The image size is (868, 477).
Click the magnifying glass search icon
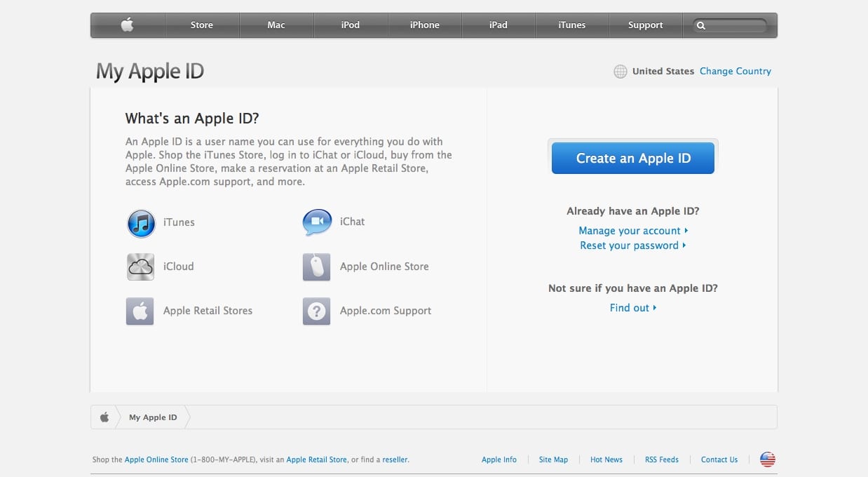[700, 26]
